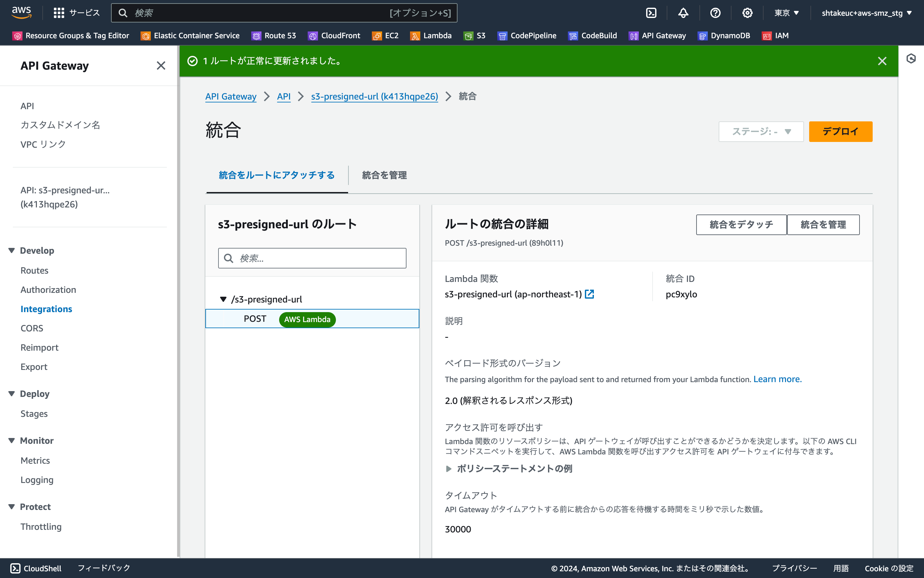Open IAM shortcut
Screen dimensions: 924x578
775,36
